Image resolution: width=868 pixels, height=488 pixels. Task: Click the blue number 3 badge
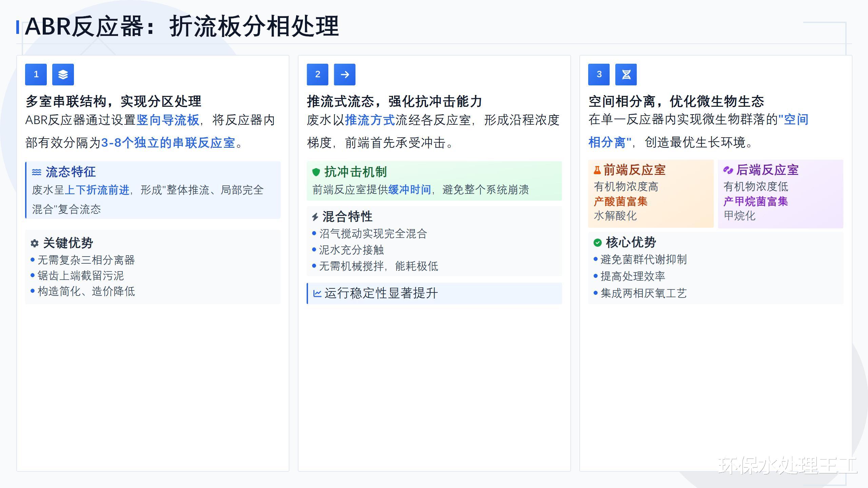pos(599,75)
